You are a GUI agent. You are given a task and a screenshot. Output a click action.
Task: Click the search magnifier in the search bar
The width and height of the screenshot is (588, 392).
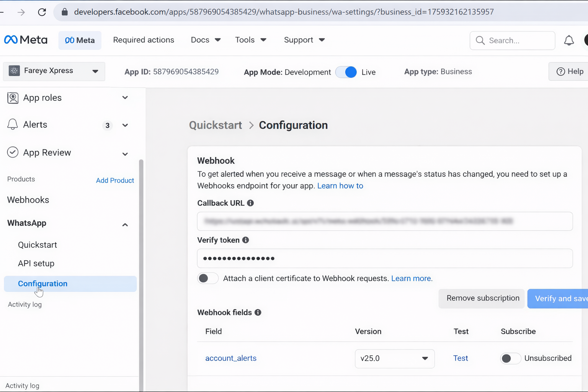click(x=480, y=40)
